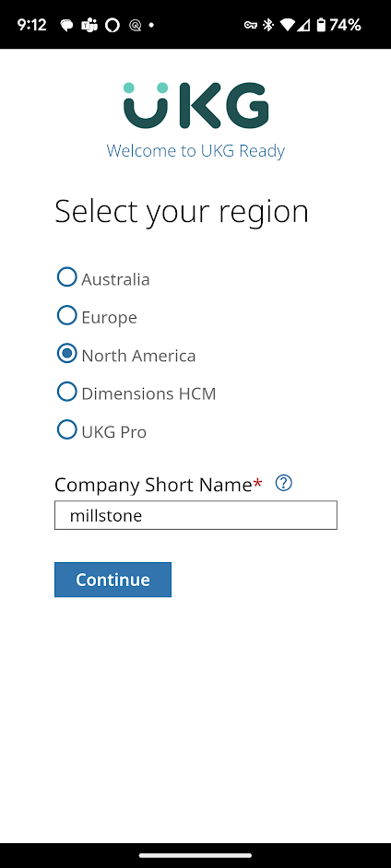The height and width of the screenshot is (868, 391).
Task: Select the North America radio button
Action: (67, 353)
